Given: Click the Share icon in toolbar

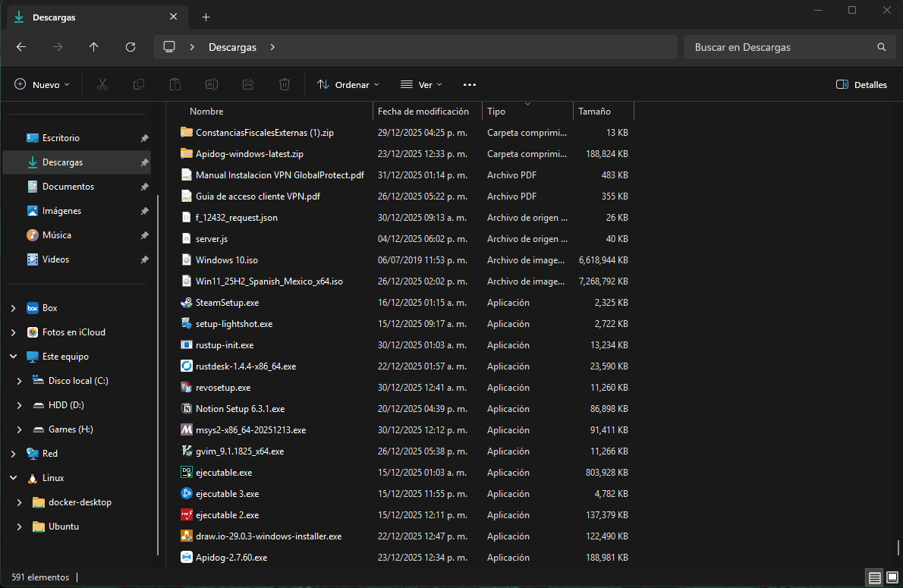Looking at the screenshot, I should click(248, 85).
